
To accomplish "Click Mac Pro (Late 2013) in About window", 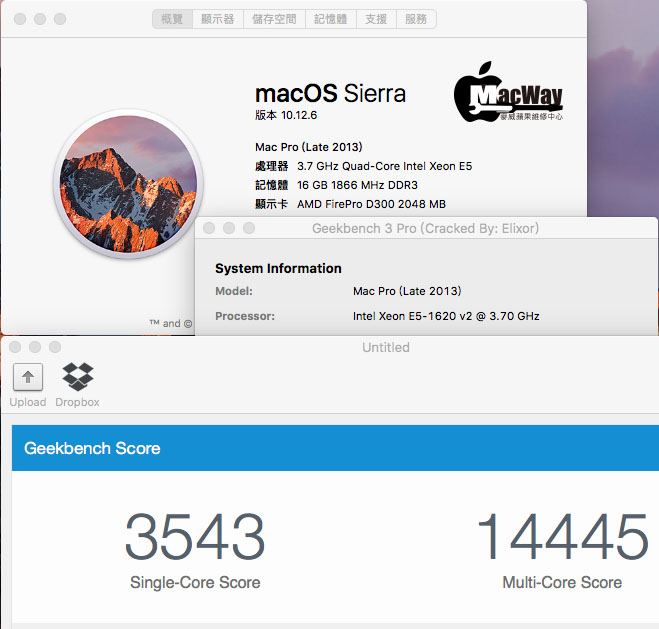I will pyautogui.click(x=308, y=147).
